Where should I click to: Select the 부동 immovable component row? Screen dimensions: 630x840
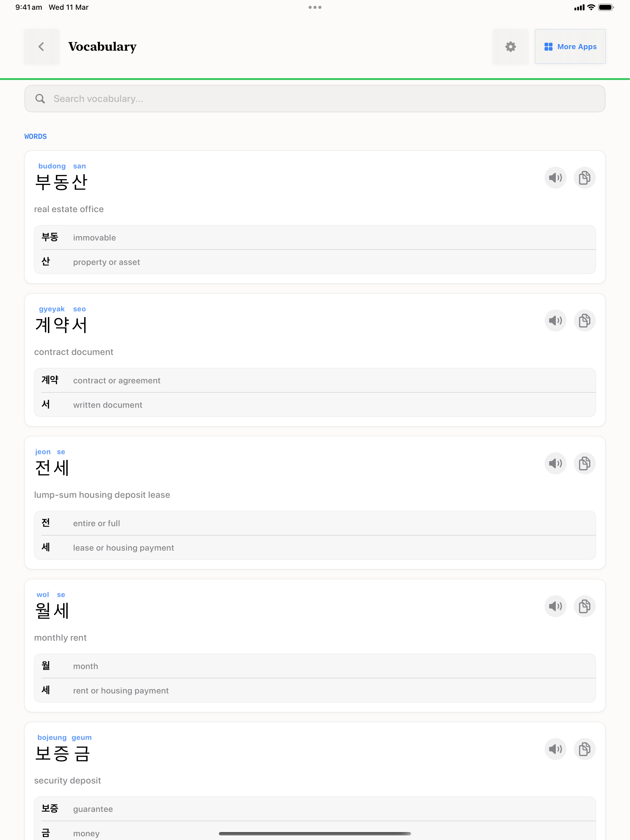314,238
